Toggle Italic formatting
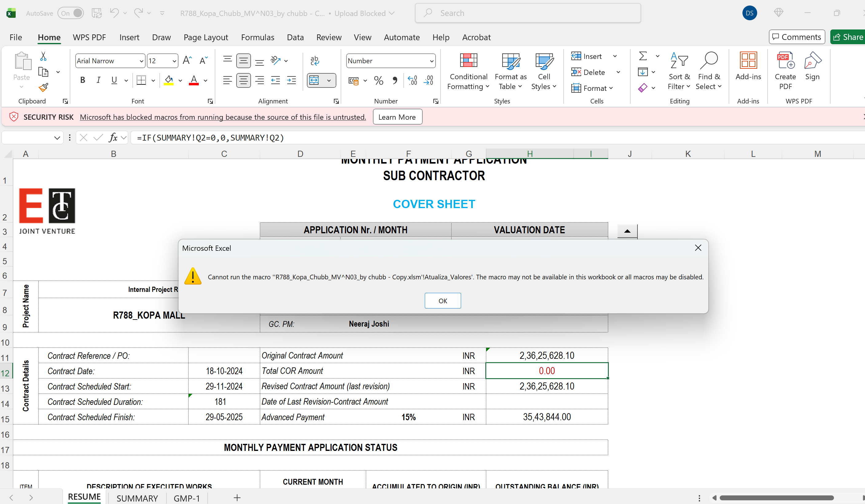 [x=99, y=80]
